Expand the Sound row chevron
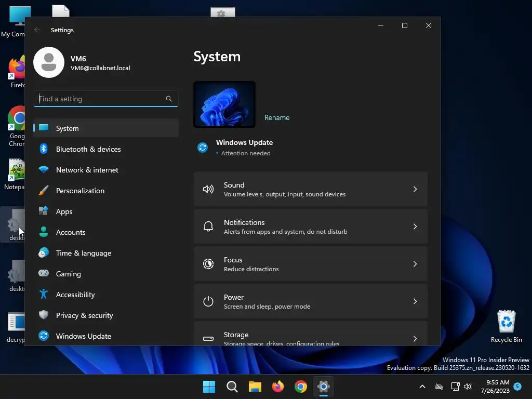The width and height of the screenshot is (532, 399). tap(415, 189)
